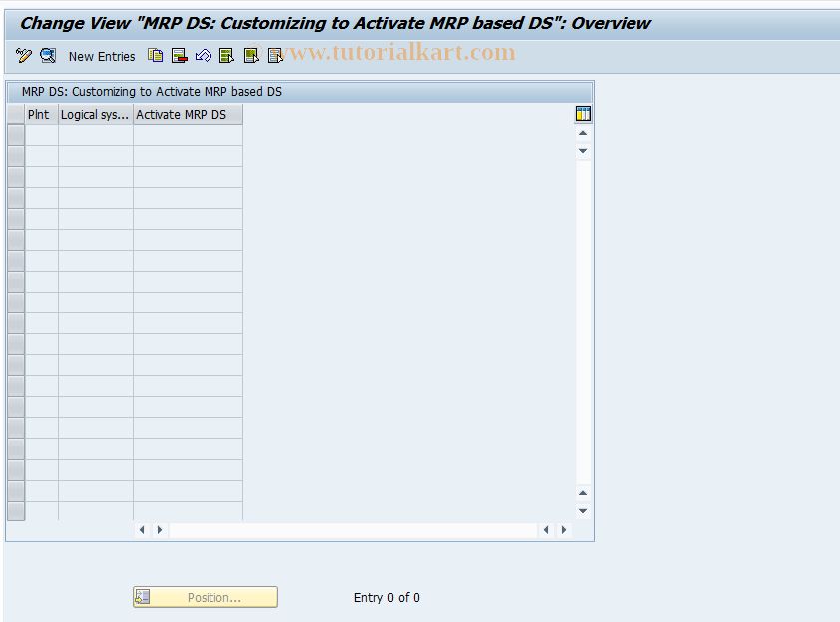Click top scroll-up arrow of table
The width and height of the screenshot is (840, 622).
pos(583,133)
